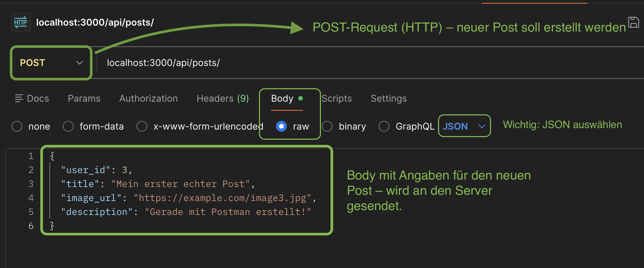Click the green Body modified dot
644x268 pixels.
(301, 98)
